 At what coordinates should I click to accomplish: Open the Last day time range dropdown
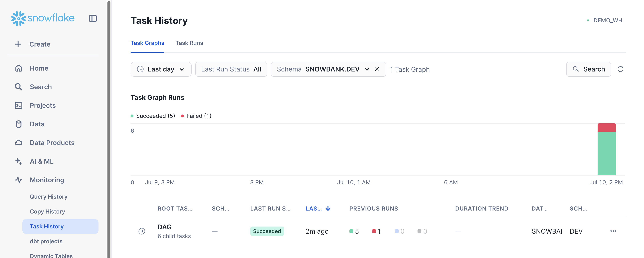point(161,69)
